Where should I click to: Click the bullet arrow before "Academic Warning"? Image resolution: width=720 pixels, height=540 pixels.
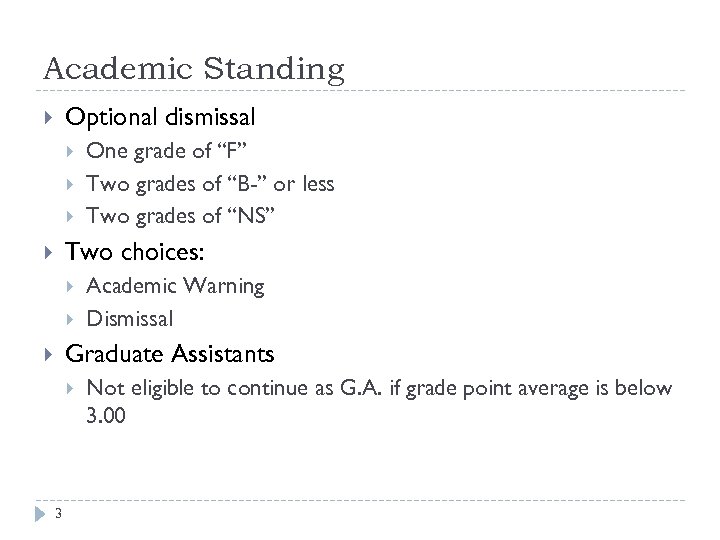click(70, 286)
